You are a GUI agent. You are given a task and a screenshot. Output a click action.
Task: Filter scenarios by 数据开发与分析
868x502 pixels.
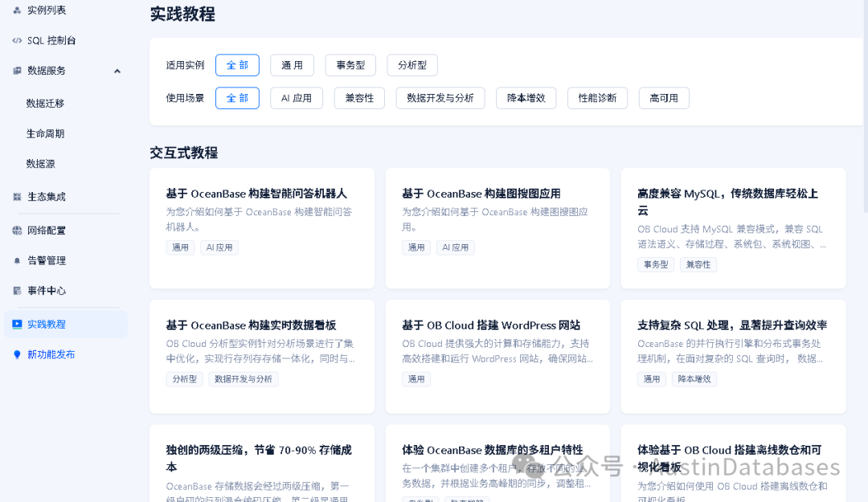440,98
